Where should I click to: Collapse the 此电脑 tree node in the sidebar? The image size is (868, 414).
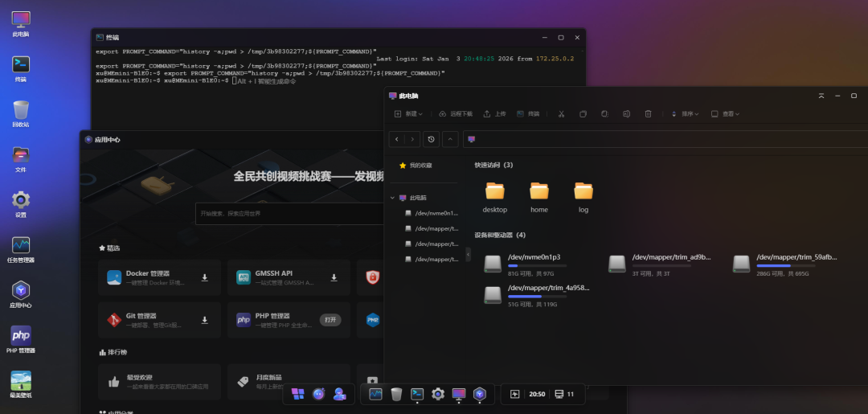click(392, 198)
